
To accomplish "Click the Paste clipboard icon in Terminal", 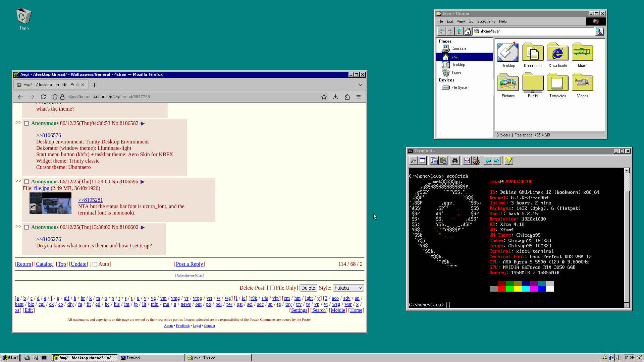I will click(443, 161).
